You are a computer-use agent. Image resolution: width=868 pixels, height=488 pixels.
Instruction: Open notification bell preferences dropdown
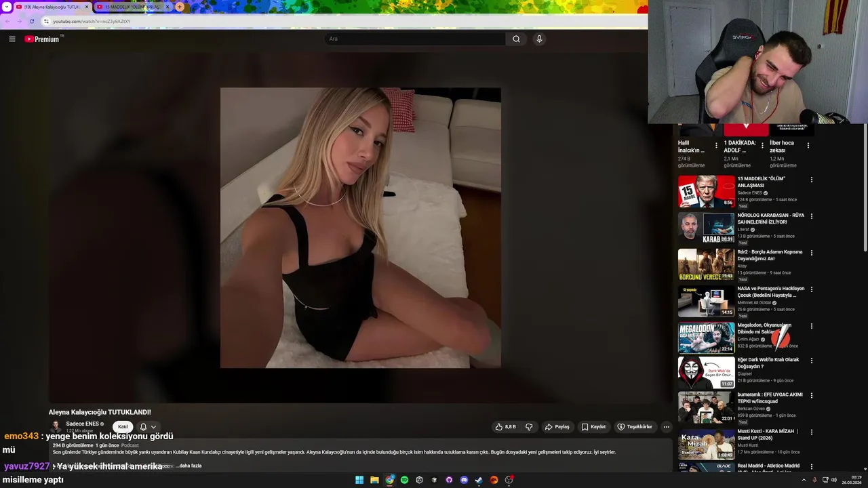pyautogui.click(x=148, y=427)
